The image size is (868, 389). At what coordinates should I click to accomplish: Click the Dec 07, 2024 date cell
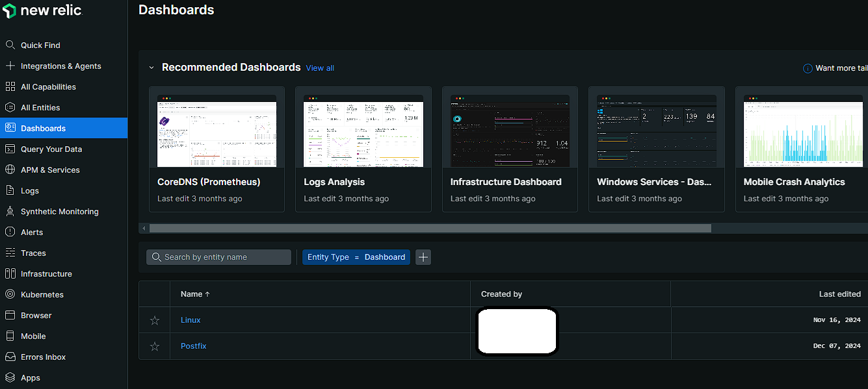point(837,346)
